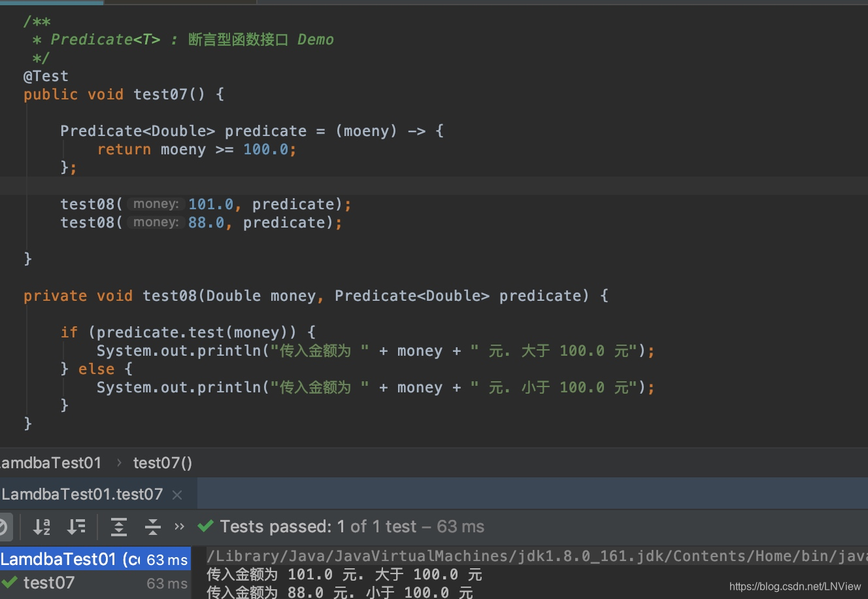The height and width of the screenshot is (599, 868).
Task: Sort test results alphabetically icon
Action: (42, 526)
